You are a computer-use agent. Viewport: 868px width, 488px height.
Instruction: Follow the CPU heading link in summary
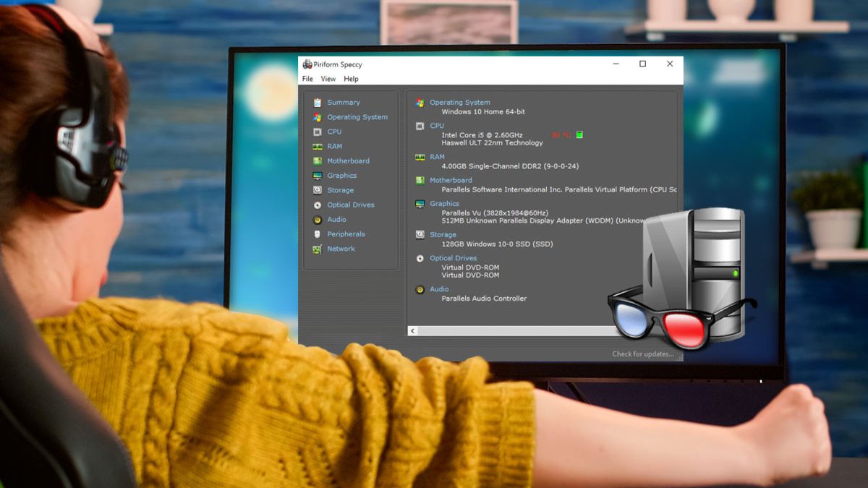click(x=437, y=126)
